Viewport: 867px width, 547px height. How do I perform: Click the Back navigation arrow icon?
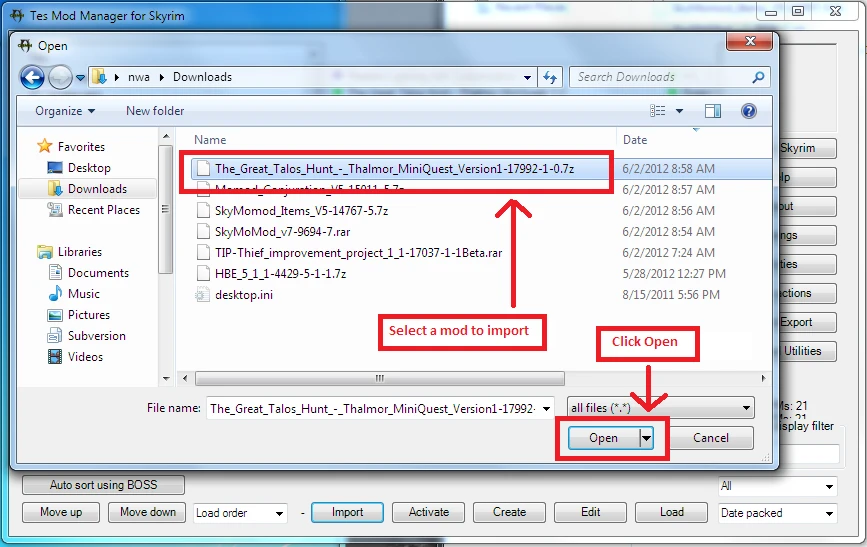[32, 77]
